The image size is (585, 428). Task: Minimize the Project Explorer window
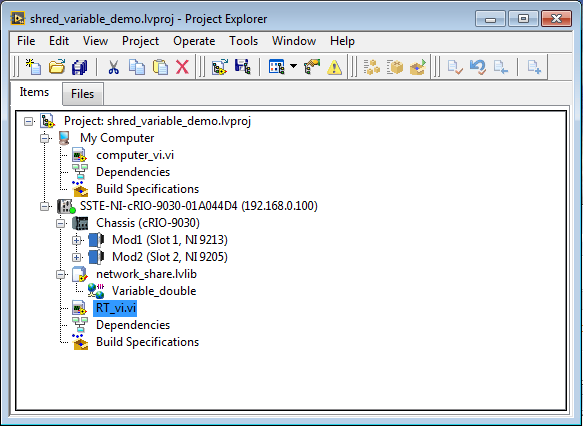click(490, 18)
